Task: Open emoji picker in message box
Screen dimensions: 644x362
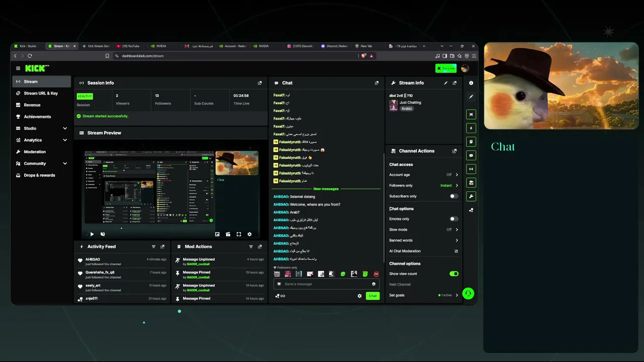Action: tap(373, 284)
